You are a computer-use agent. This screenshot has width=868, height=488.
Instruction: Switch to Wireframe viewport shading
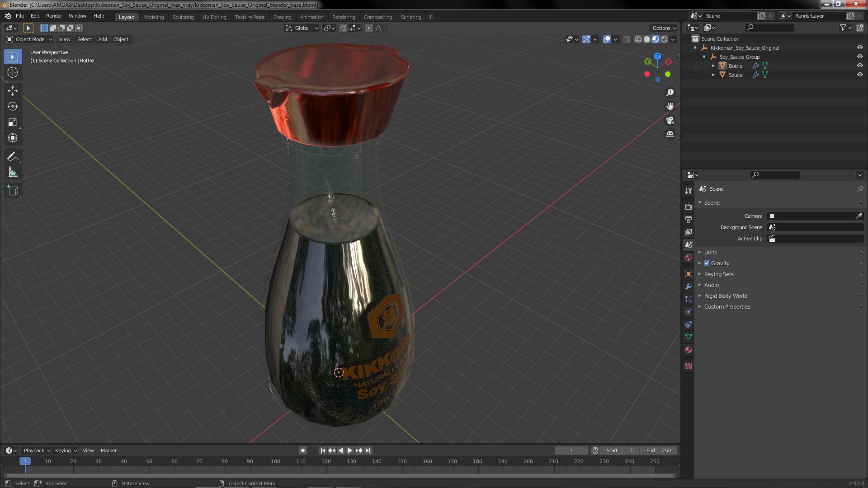pyautogui.click(x=638, y=39)
